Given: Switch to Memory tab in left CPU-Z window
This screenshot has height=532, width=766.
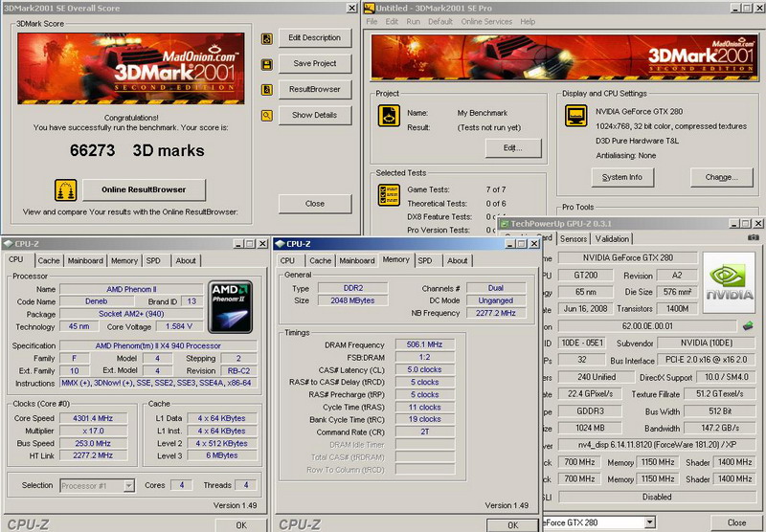Looking at the screenshot, I should (x=124, y=260).
